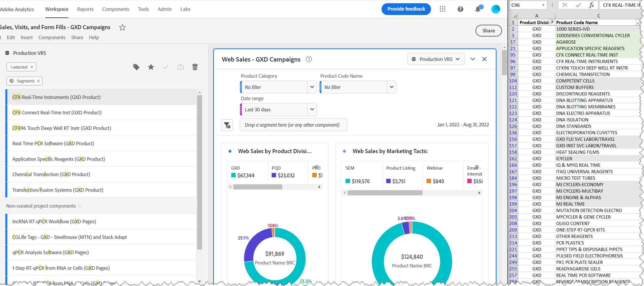The image size is (644, 286).
Task: Open the help question mark icon
Action: [x=460, y=9]
